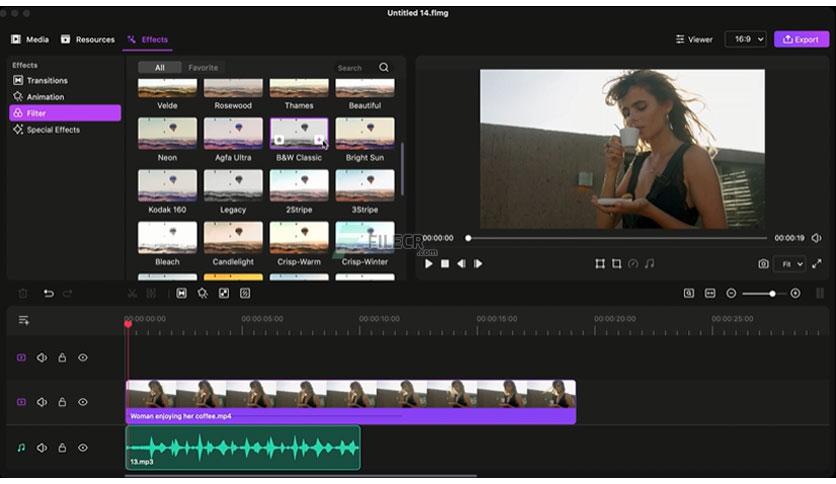Screen dimensions: 836x484
Task: Step forward one frame
Action: click(478, 264)
